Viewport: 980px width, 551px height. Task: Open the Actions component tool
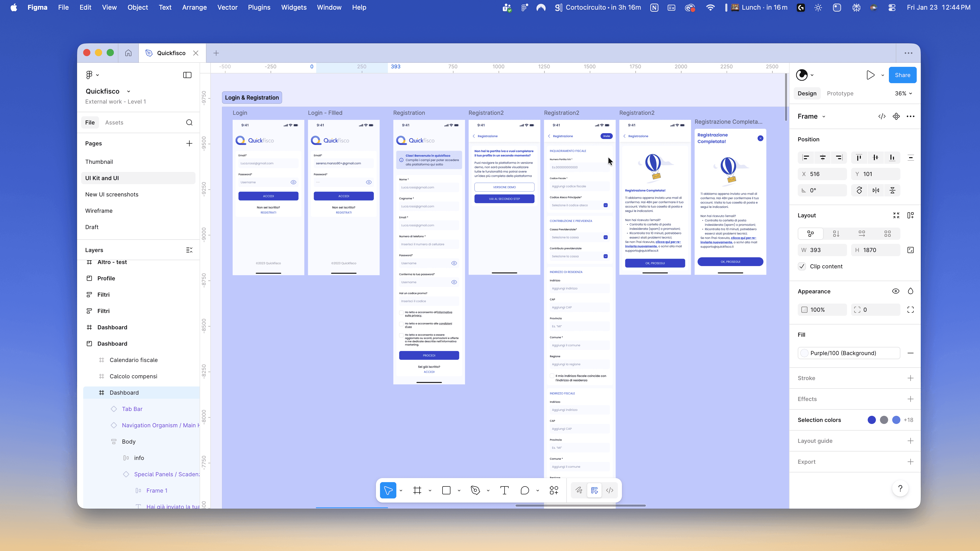[x=554, y=491]
